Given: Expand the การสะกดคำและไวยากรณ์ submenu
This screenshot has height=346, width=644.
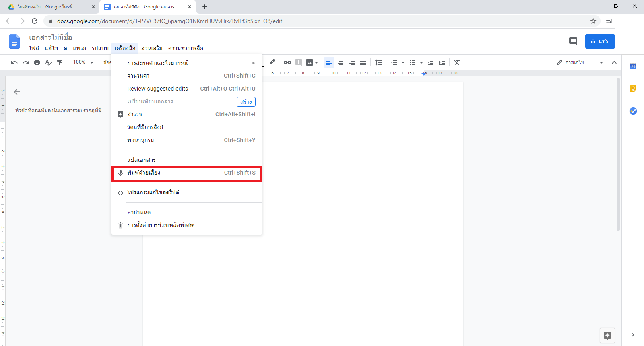Looking at the screenshot, I should (187, 63).
